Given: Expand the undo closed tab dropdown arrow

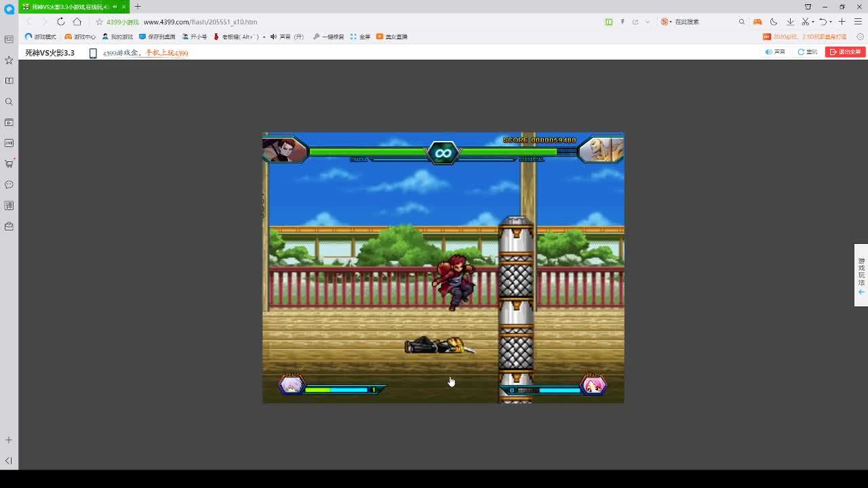Looking at the screenshot, I should pos(830,22).
